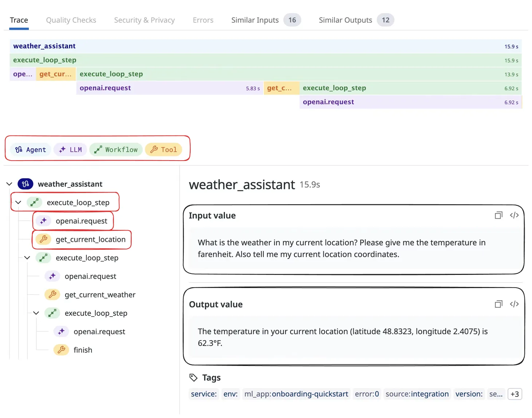Show the +3 hidden tags
The width and height of the screenshot is (532, 418).
click(x=515, y=394)
